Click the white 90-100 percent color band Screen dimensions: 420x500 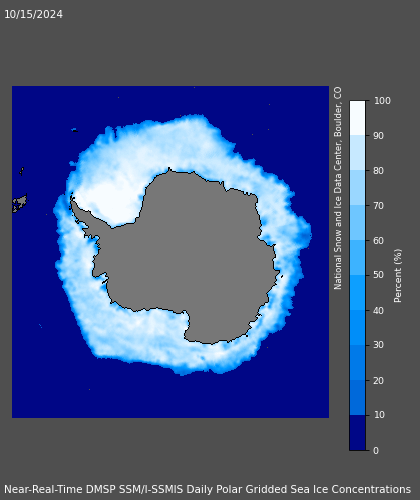pos(357,118)
